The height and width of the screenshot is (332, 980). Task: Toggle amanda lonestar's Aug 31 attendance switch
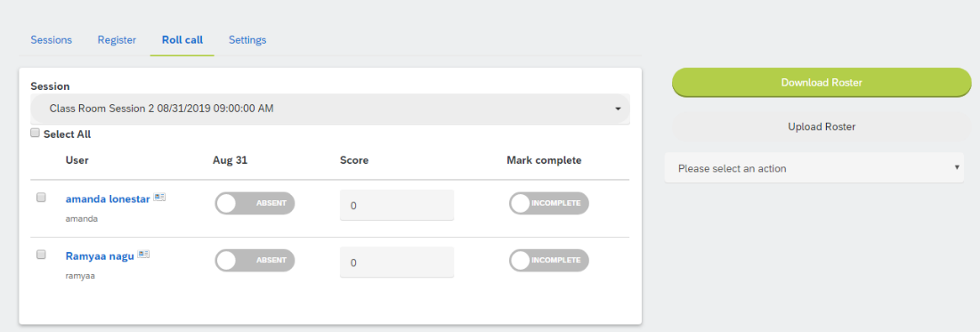tap(255, 203)
